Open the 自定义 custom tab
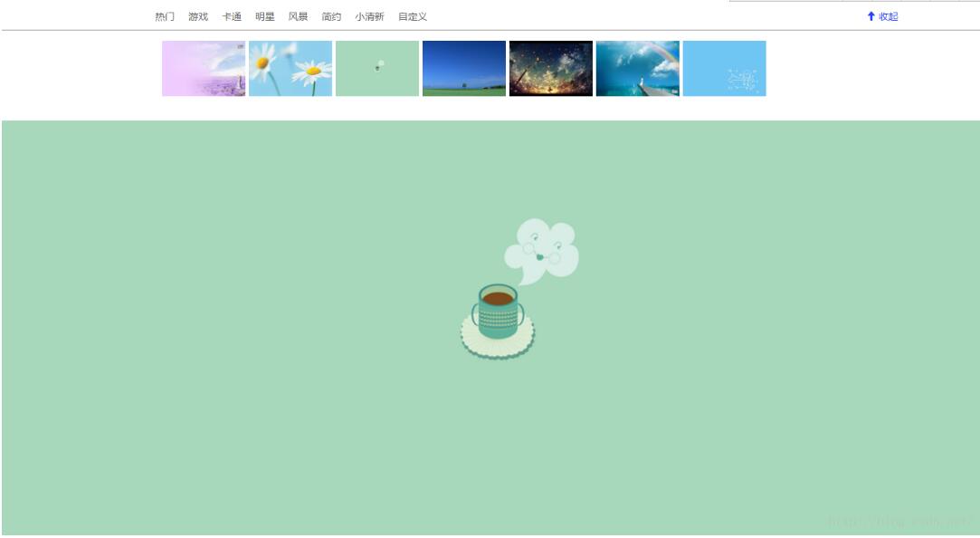 click(x=413, y=16)
